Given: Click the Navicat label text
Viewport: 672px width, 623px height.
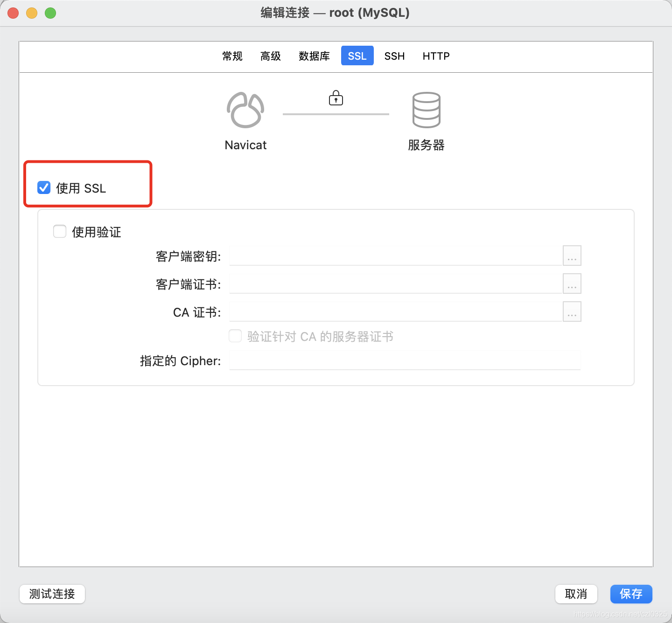Looking at the screenshot, I should click(x=245, y=145).
